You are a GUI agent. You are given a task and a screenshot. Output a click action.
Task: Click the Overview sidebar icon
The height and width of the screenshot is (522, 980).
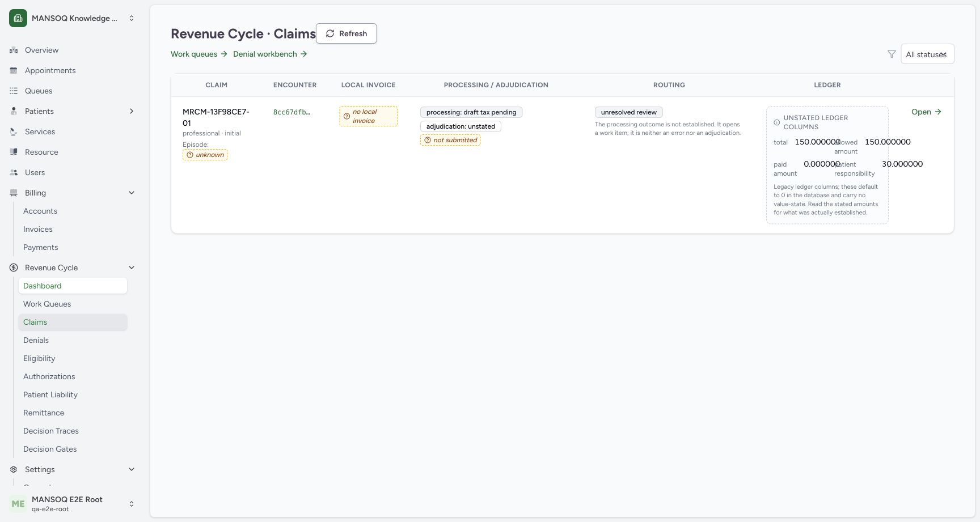click(x=14, y=50)
